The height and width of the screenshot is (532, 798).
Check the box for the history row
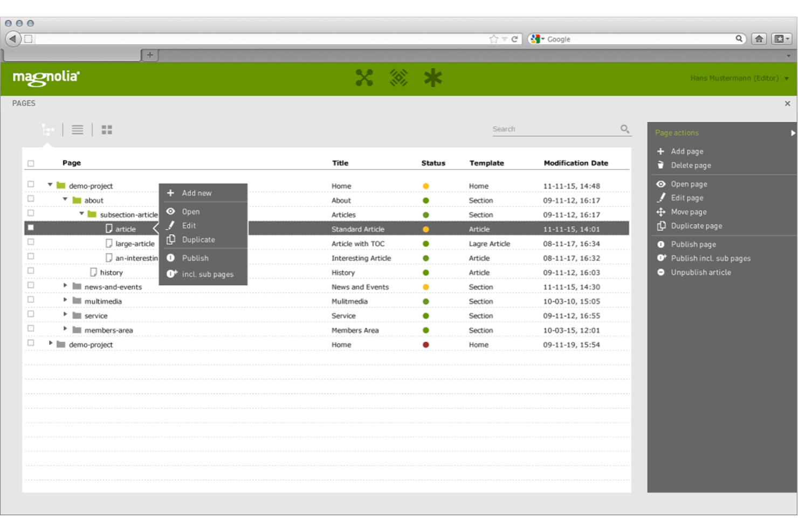(31, 271)
